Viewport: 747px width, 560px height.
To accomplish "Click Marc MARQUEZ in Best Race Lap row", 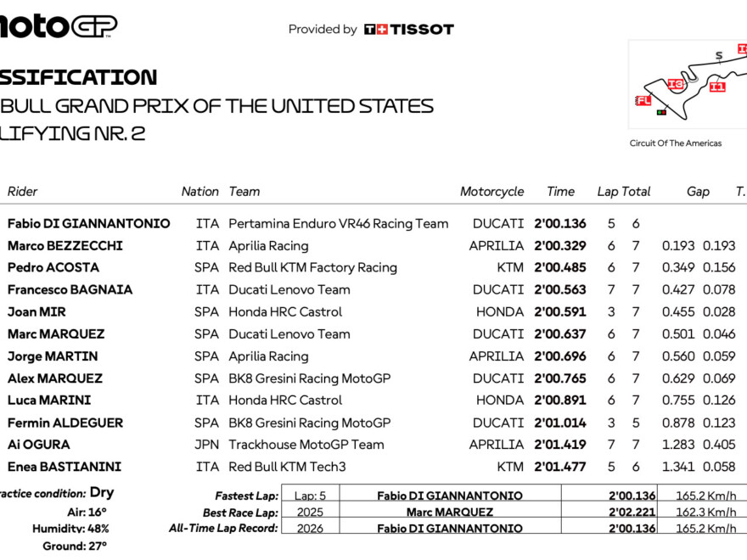I will click(x=449, y=512).
